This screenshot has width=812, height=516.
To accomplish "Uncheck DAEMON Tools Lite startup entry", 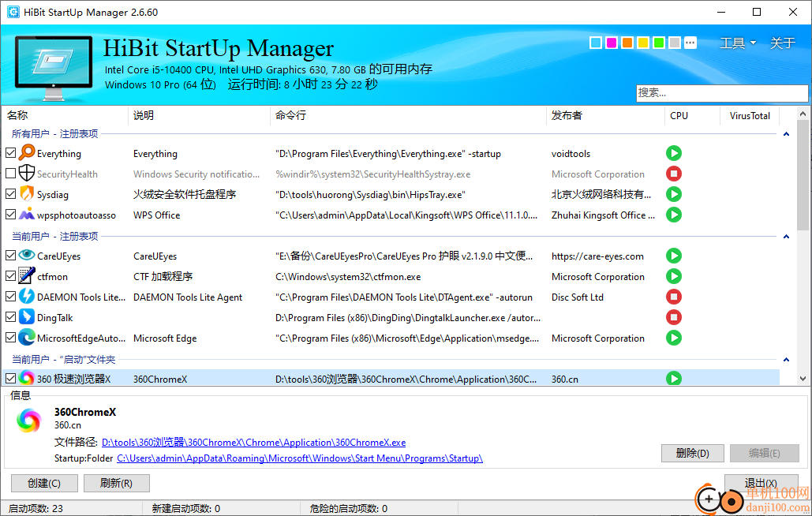I will pyautogui.click(x=10, y=297).
